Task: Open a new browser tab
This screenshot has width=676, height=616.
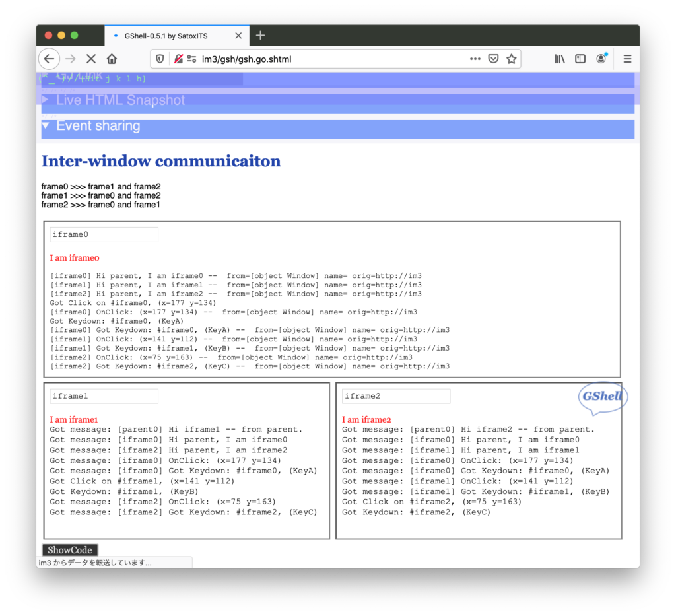Action: pyautogui.click(x=260, y=36)
